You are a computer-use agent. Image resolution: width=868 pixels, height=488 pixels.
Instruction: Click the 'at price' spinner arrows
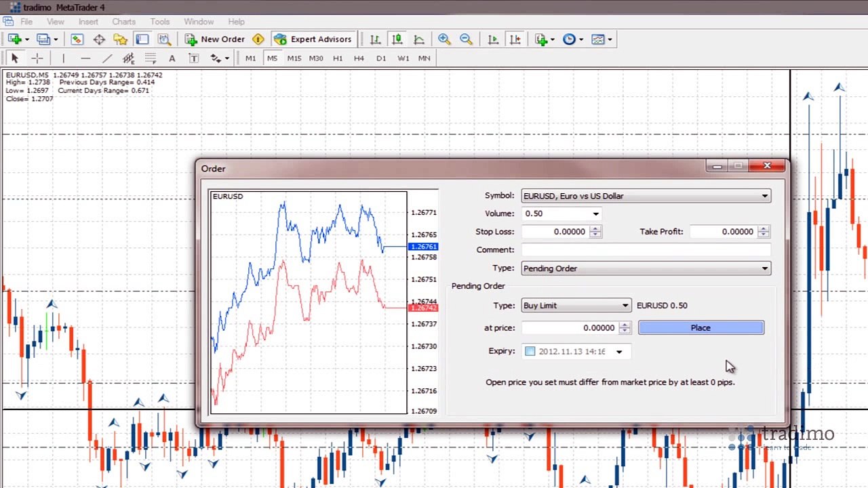pos(625,328)
